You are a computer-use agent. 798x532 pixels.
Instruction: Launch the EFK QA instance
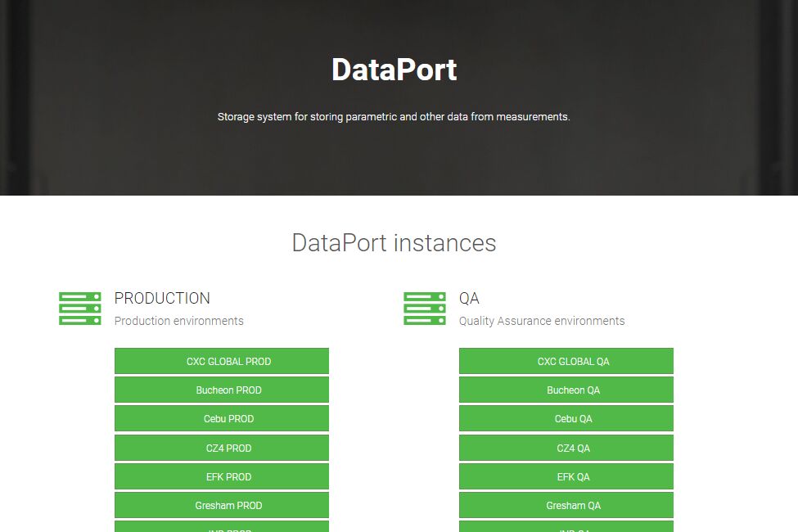pyautogui.click(x=566, y=476)
